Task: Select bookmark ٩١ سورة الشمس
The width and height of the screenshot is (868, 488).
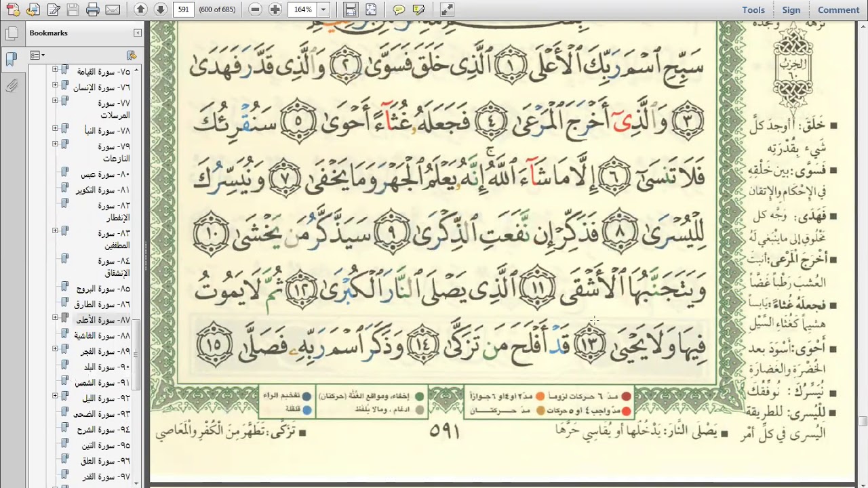Action: (102, 383)
